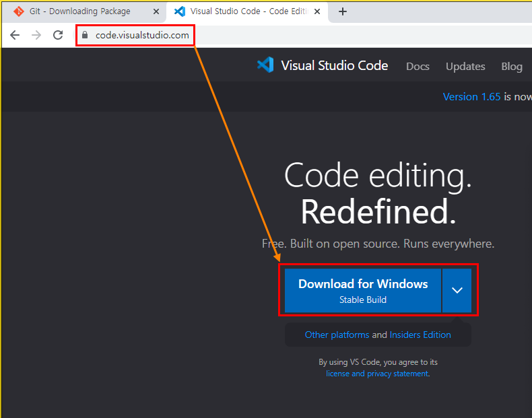Image resolution: width=532 pixels, height=418 pixels.
Task: Click 'By using VS Code, you agree' text
Action: click(x=378, y=362)
